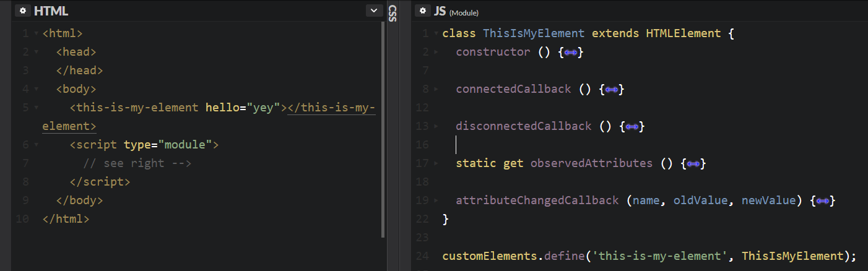The width and height of the screenshot is (868, 271).
Task: Collapse the <html> tag fold arrow
Action: pyautogui.click(x=37, y=33)
